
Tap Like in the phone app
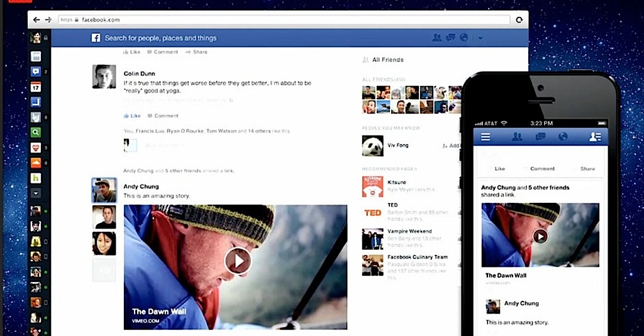[x=499, y=168]
